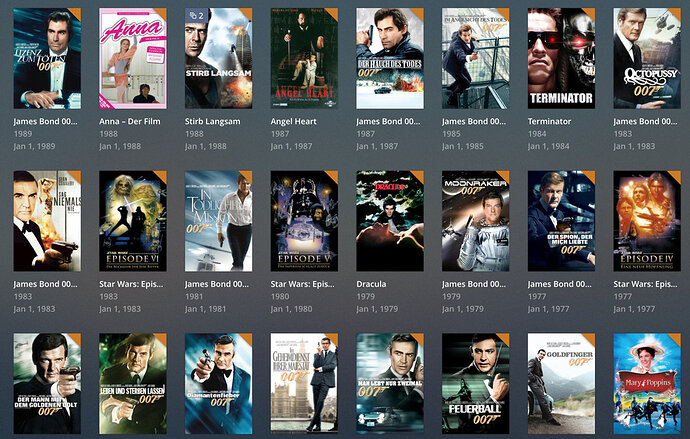Open the James Bond title dated 1981

click(x=217, y=284)
